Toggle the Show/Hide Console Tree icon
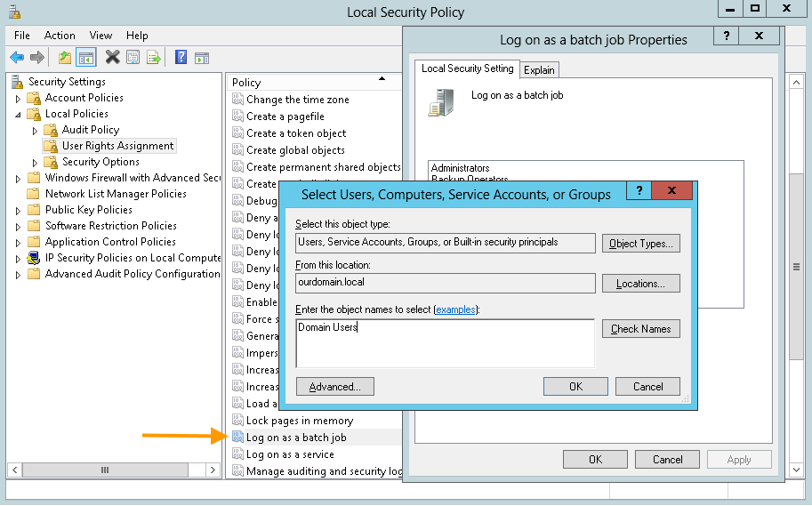The height and width of the screenshot is (506, 812). point(86,58)
